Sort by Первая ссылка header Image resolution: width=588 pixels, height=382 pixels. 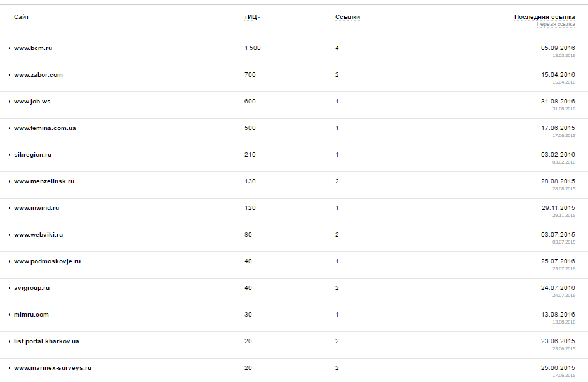[556, 24]
